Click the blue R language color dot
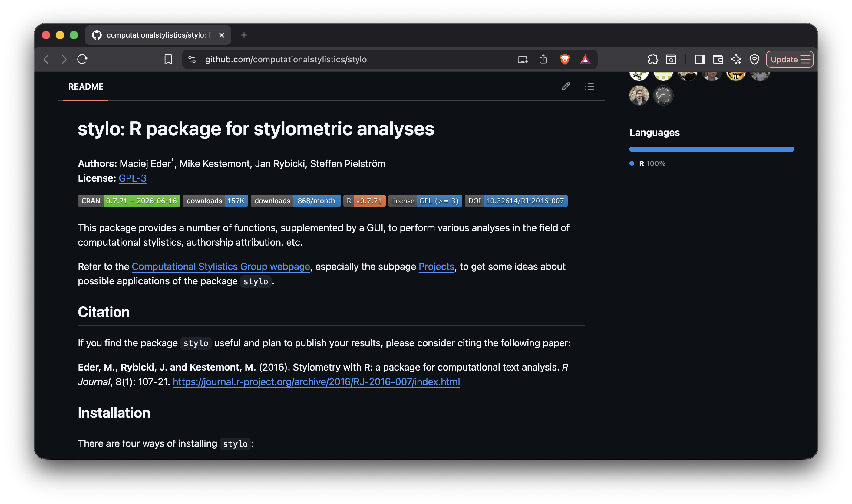This screenshot has height=504, width=852. 632,163
